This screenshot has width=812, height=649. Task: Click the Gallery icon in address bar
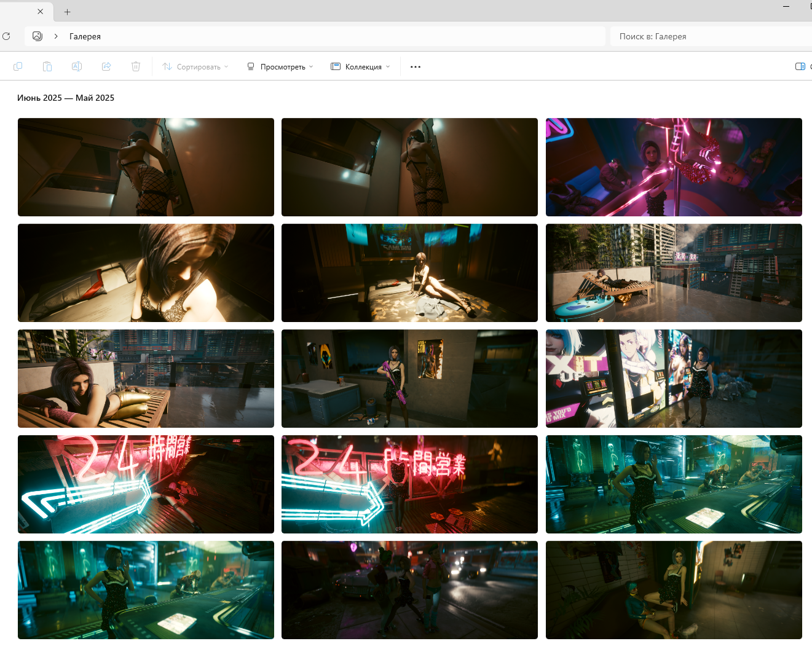[37, 36]
